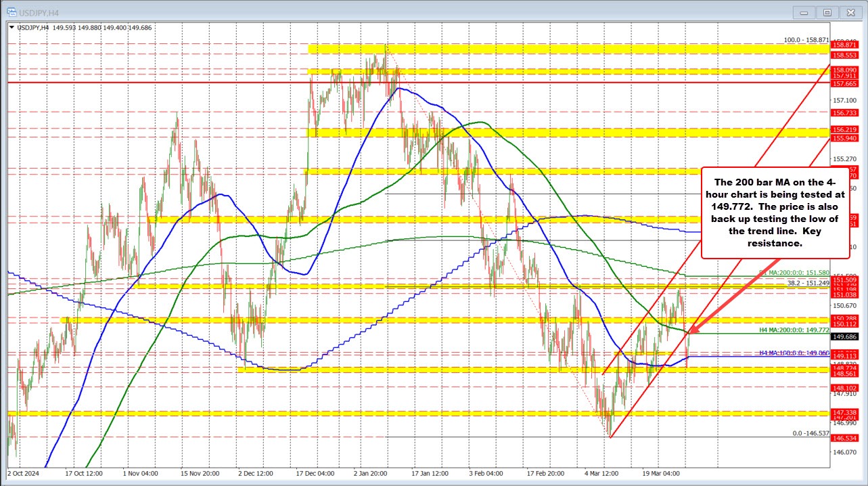Select the red annotation text box about key resistance
The width and height of the screenshot is (868, 486).
tap(775, 214)
